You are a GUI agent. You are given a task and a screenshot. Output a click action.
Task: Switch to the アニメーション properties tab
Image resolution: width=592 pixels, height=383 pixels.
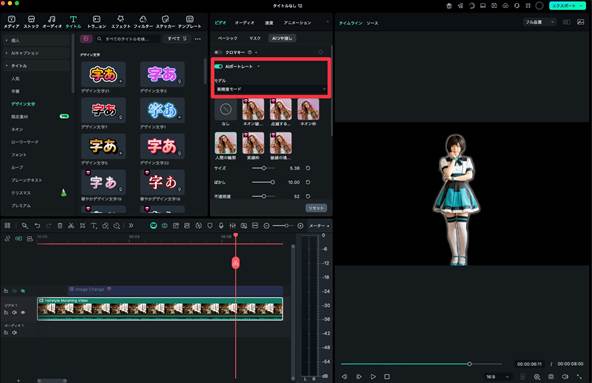[x=298, y=23]
